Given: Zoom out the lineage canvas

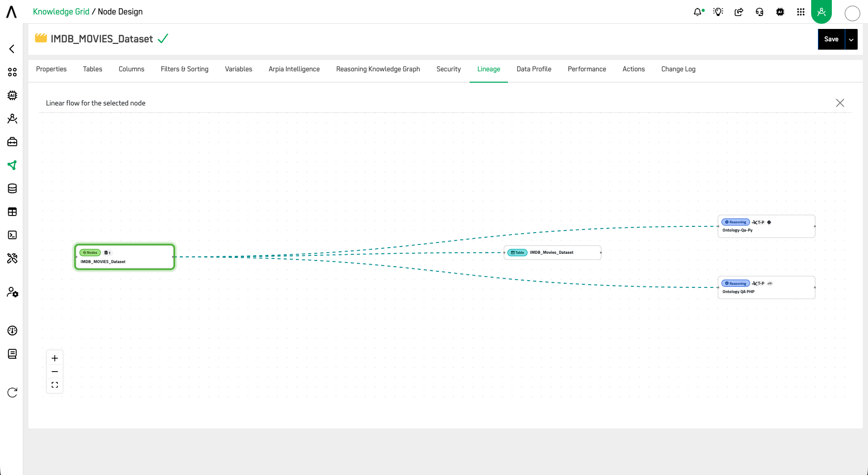Looking at the screenshot, I should (55, 372).
